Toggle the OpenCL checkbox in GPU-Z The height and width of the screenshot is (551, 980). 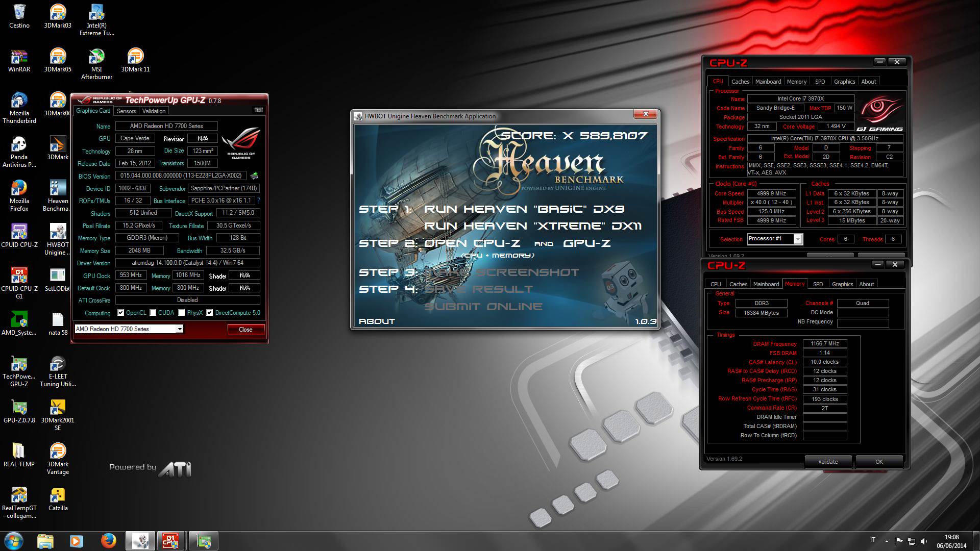tap(121, 313)
